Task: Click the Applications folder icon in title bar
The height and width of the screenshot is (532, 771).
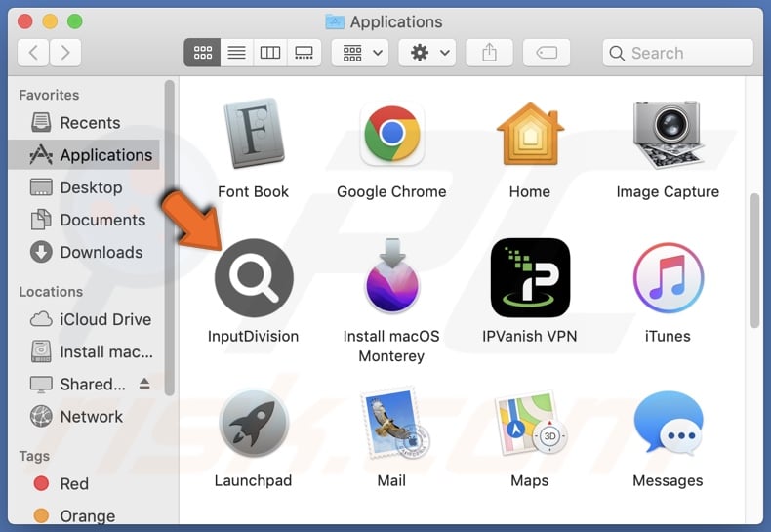Action: [x=335, y=21]
